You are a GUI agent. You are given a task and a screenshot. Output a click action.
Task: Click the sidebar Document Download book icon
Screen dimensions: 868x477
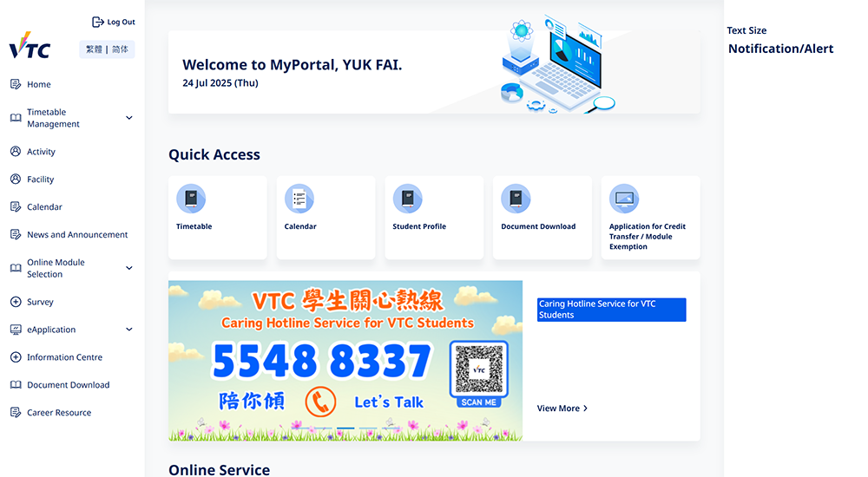click(x=16, y=384)
